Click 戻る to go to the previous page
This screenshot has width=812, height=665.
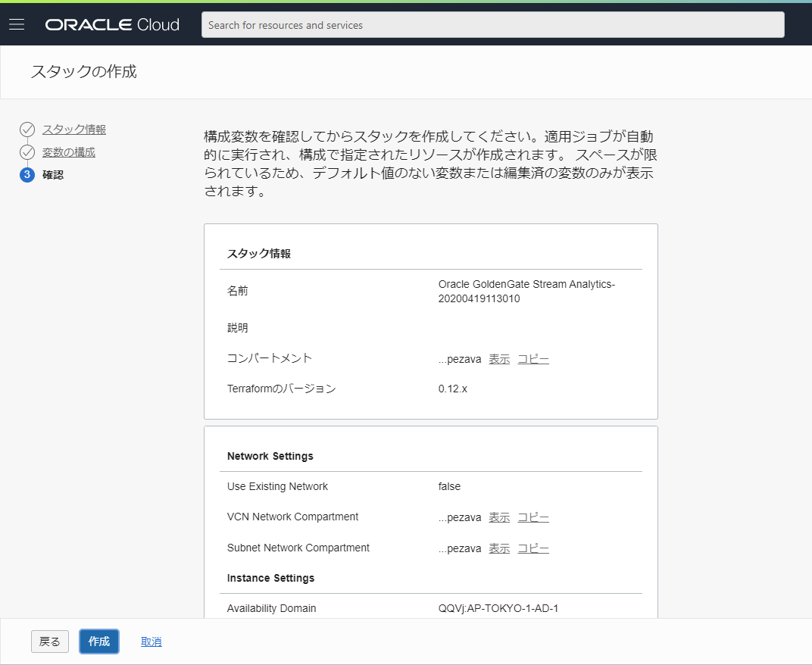click(49, 641)
